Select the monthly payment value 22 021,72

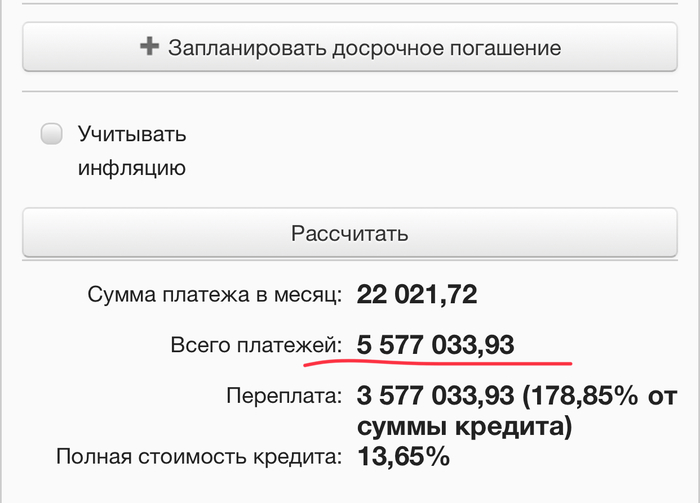(x=417, y=295)
